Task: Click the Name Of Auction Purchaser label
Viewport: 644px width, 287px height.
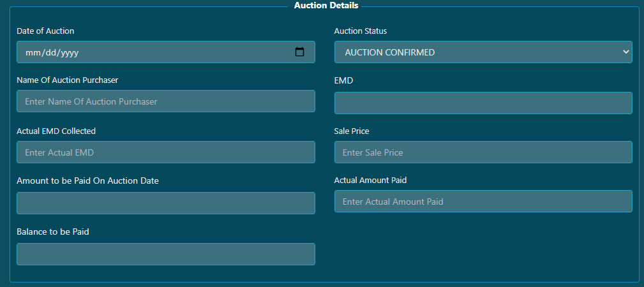Action: tap(68, 80)
